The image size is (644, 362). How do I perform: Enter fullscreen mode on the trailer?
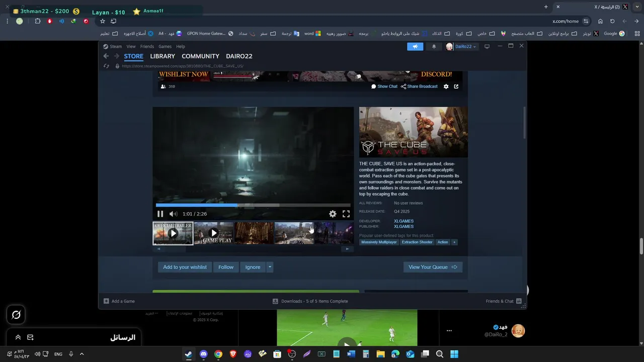346,214
